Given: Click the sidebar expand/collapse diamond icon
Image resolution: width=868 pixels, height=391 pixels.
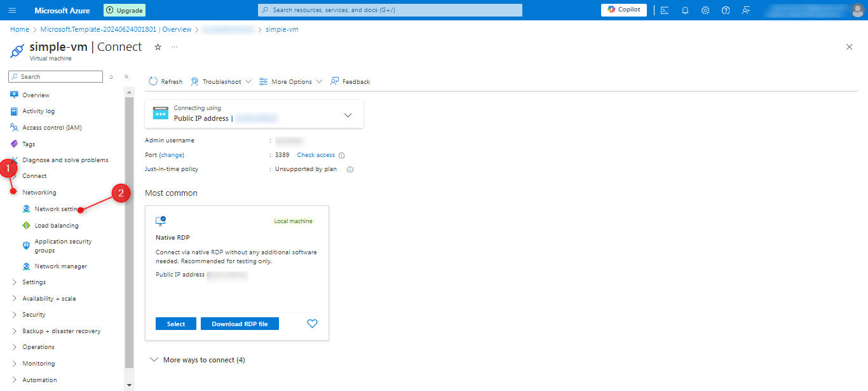Looking at the screenshot, I should (111, 77).
